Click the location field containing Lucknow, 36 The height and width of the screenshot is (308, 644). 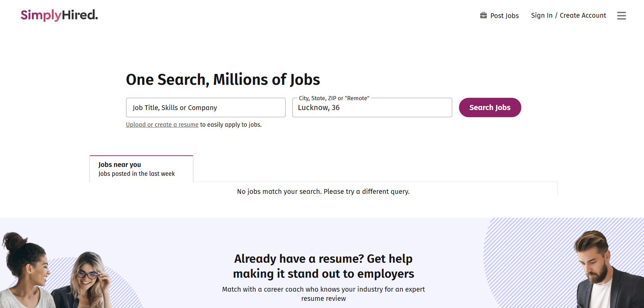pyautogui.click(x=372, y=108)
